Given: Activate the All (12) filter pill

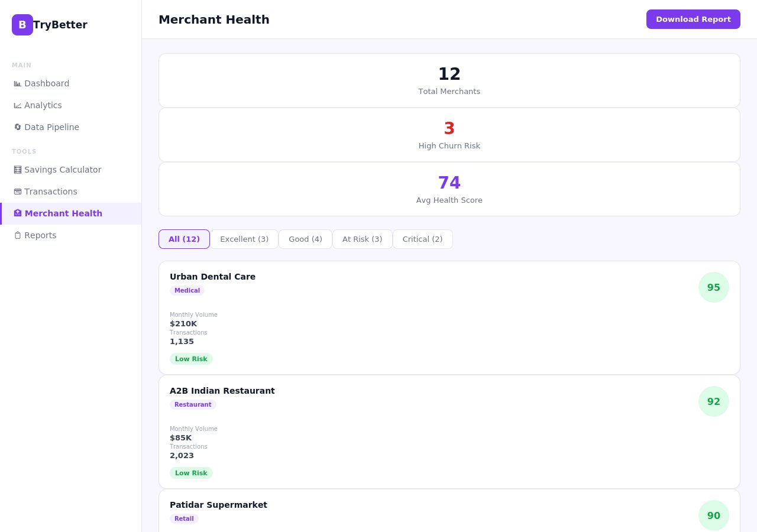Looking at the screenshot, I should (184, 239).
